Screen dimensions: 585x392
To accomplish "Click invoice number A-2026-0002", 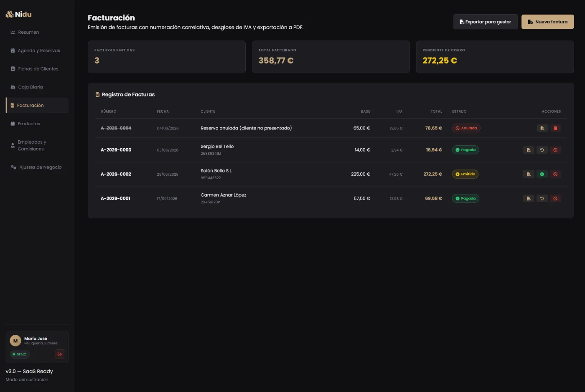I will [x=116, y=174].
